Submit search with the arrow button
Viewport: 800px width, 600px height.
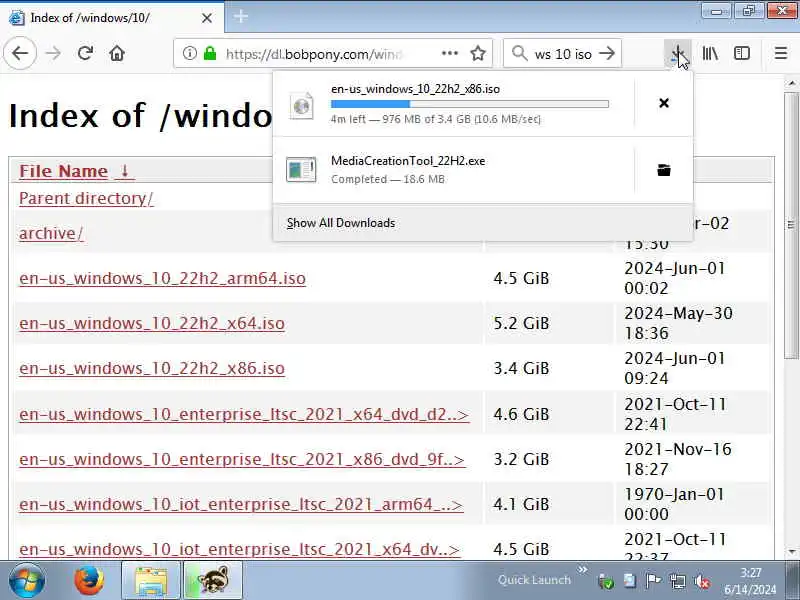click(607, 53)
